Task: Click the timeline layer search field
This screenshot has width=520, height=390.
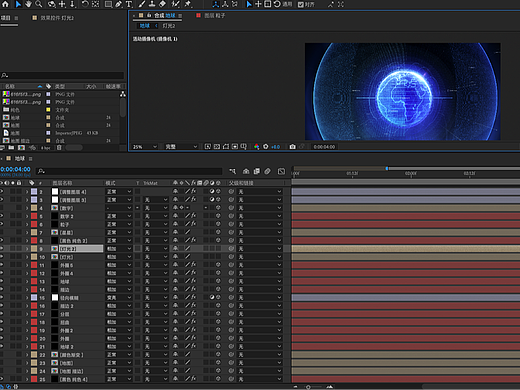Action: coord(129,171)
